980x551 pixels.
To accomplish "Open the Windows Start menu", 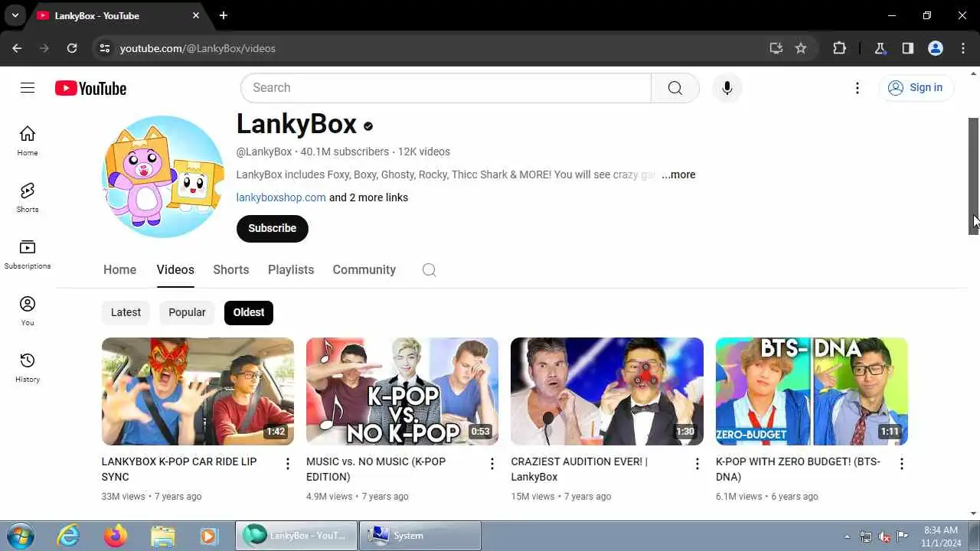I will (20, 536).
